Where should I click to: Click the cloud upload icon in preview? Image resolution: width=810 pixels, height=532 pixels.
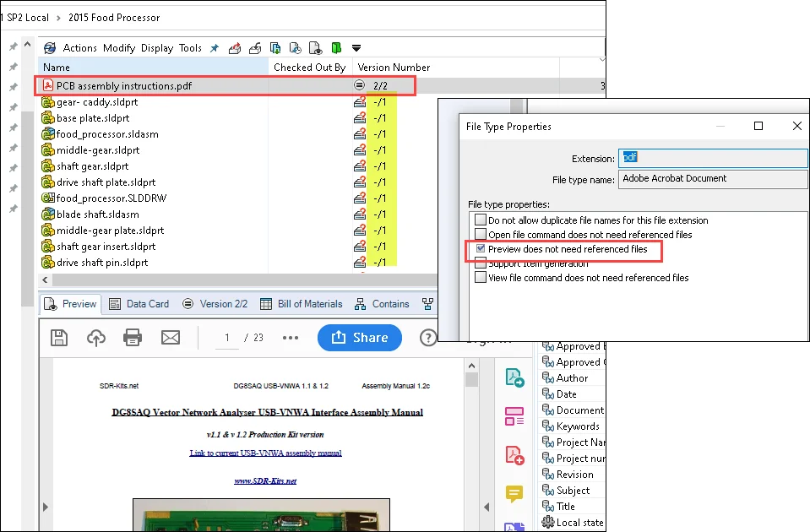click(x=96, y=338)
